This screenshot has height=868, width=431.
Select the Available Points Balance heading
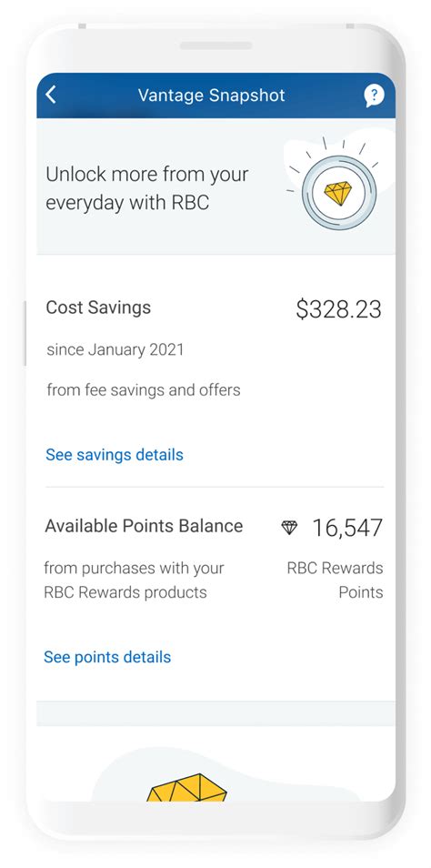click(144, 525)
